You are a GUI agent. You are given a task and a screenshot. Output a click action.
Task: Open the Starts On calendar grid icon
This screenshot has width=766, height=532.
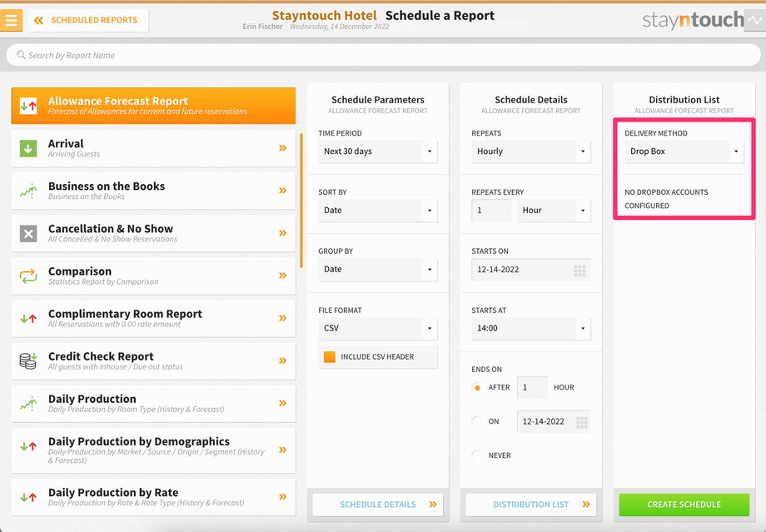tap(579, 271)
